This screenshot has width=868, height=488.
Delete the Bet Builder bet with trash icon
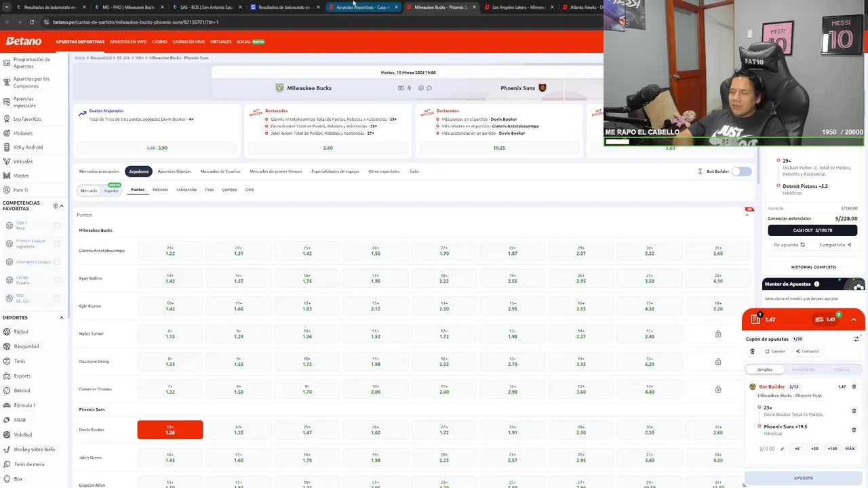pos(854,386)
